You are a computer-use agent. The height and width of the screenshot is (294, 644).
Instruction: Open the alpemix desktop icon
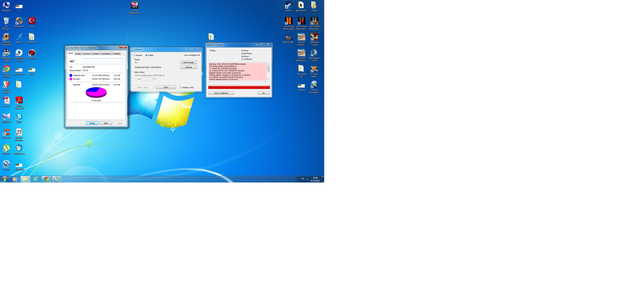click(19, 38)
